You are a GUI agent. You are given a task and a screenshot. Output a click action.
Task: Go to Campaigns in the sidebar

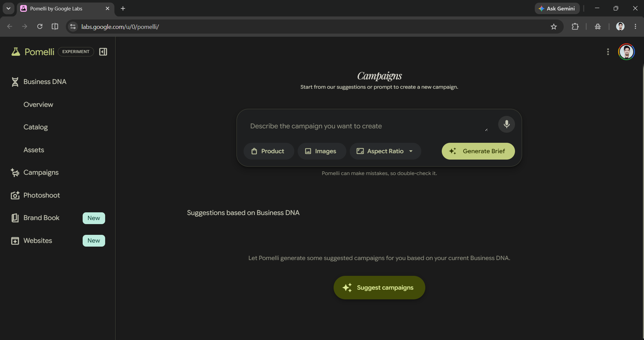pos(41,172)
